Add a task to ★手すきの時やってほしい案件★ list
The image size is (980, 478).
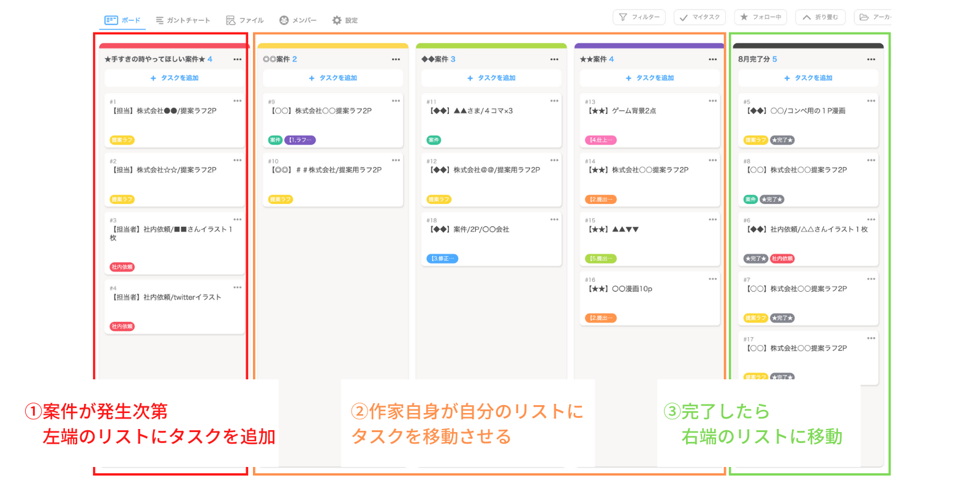tap(175, 78)
